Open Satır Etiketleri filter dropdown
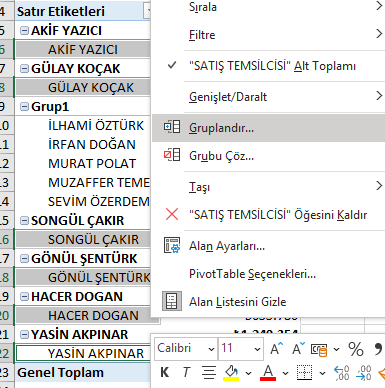This screenshot has width=385, height=388. (147, 11)
